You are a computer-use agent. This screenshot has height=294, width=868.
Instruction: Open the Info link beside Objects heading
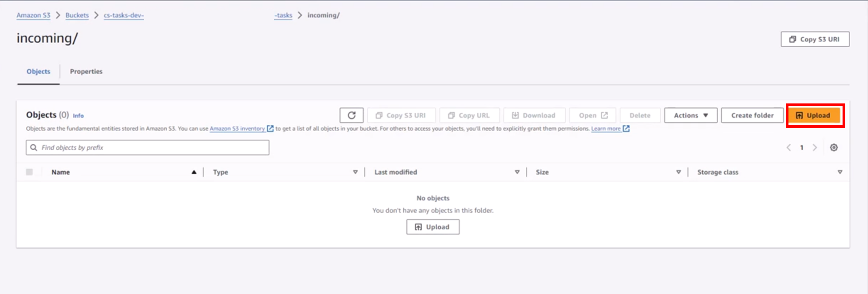click(78, 116)
